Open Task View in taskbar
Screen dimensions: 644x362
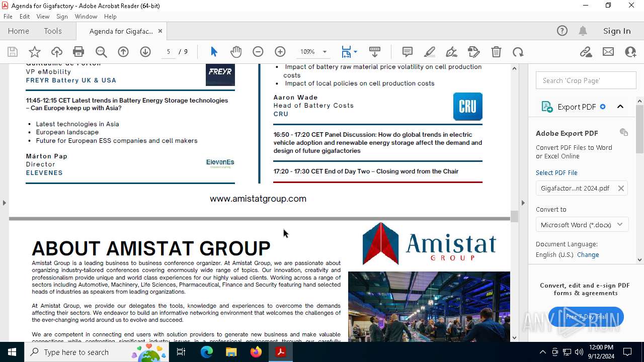(181, 352)
